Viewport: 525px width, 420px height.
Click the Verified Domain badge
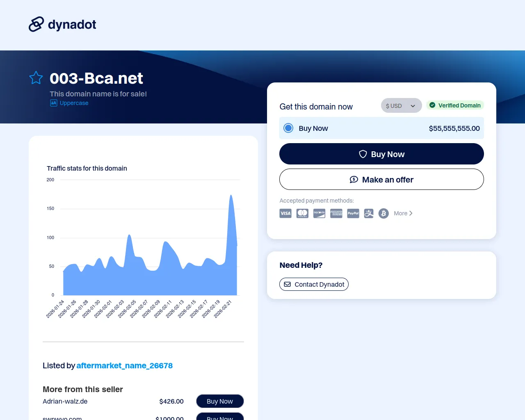(455, 105)
